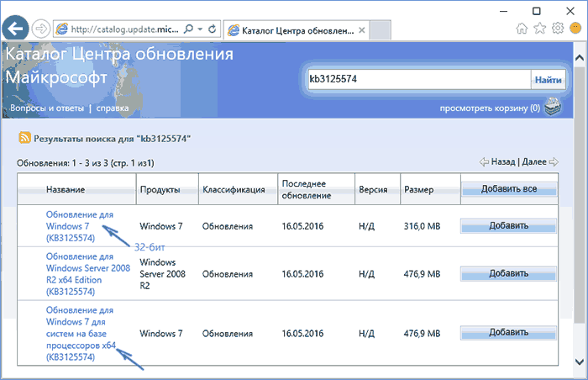Click the scrollbar up arrow

pyautogui.click(x=580, y=58)
